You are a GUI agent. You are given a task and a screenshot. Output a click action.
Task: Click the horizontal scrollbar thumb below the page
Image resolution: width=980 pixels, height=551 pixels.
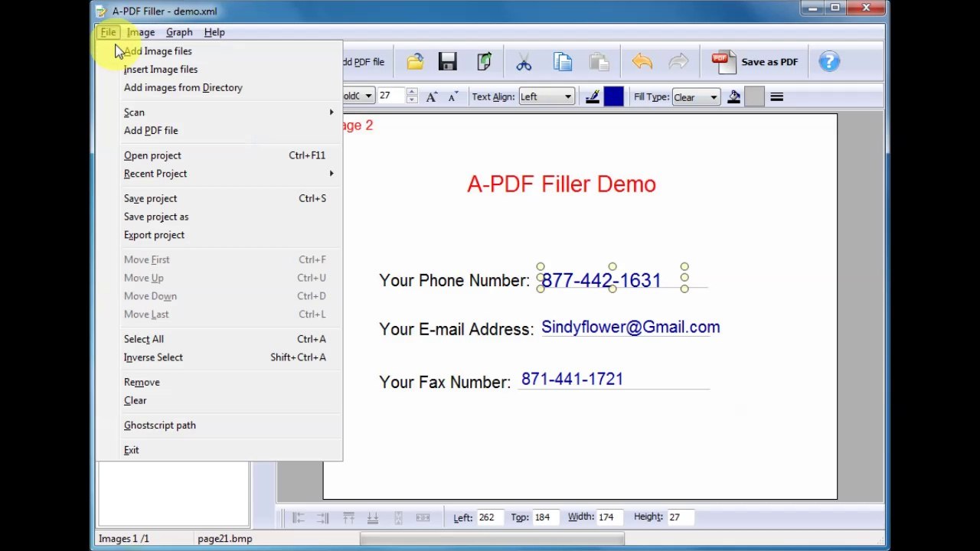click(x=492, y=539)
